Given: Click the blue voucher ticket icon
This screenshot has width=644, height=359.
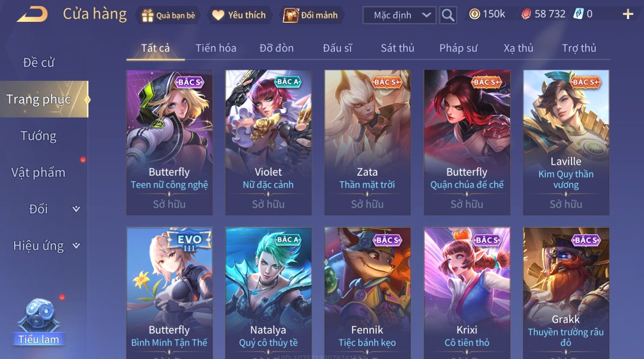Looking at the screenshot, I should coord(578,14).
